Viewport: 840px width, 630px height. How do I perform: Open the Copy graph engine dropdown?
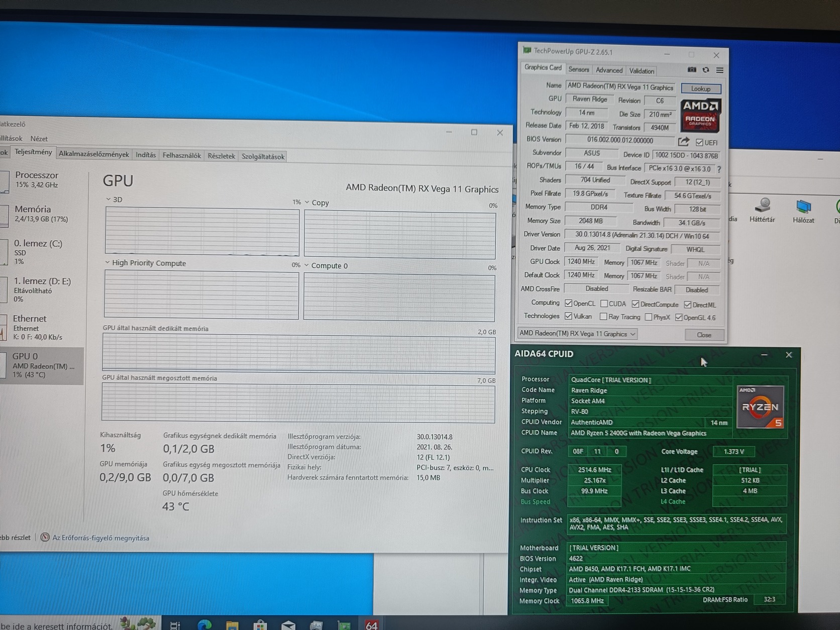(307, 202)
